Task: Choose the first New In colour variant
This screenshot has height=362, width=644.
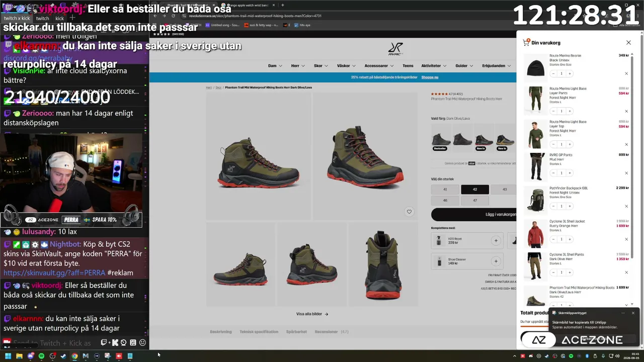Action: click(x=484, y=139)
